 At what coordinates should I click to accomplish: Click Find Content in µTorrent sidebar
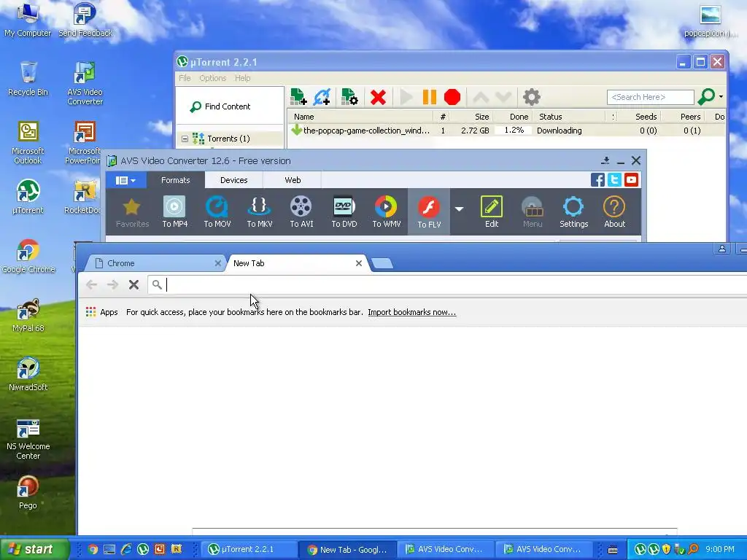[220, 106]
